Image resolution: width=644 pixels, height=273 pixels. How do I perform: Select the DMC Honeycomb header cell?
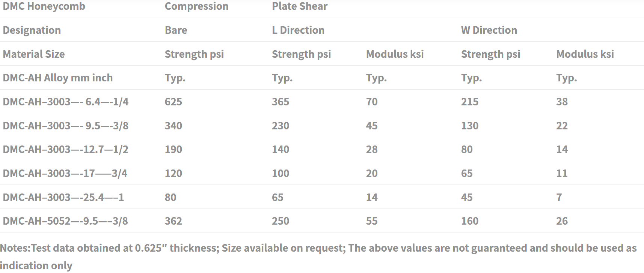click(44, 6)
